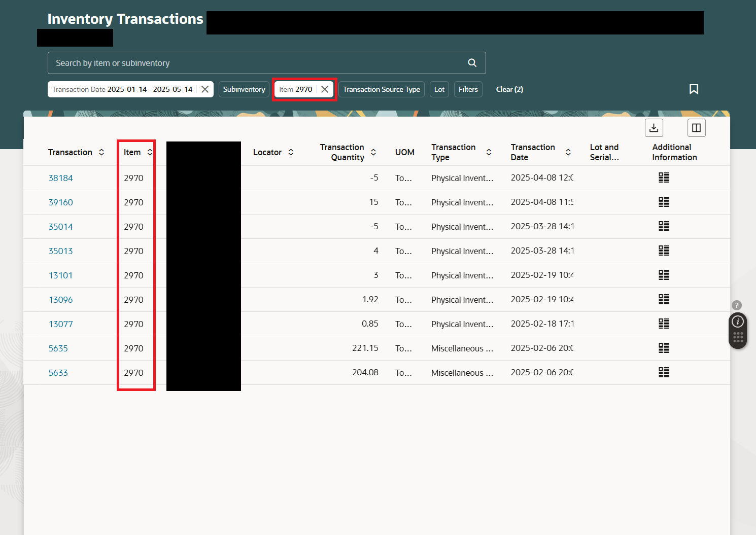Sort the Item column
This screenshot has width=756, height=535.
pyautogui.click(x=150, y=152)
